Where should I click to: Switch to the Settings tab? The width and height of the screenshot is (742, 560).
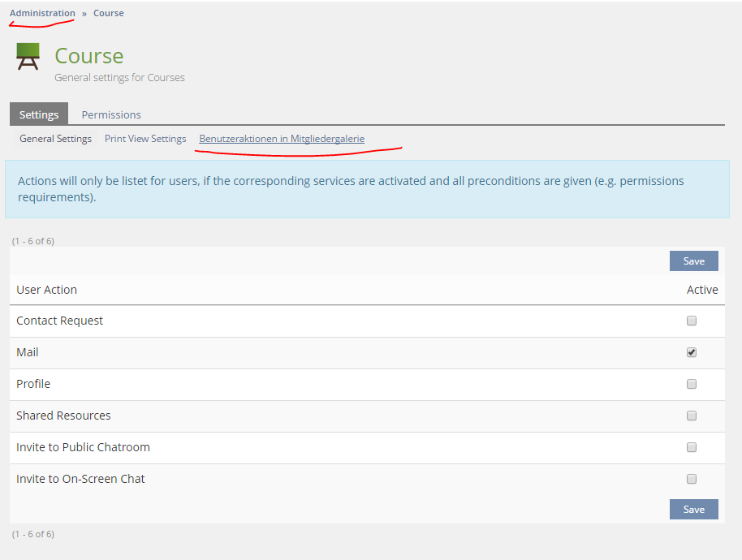point(39,114)
